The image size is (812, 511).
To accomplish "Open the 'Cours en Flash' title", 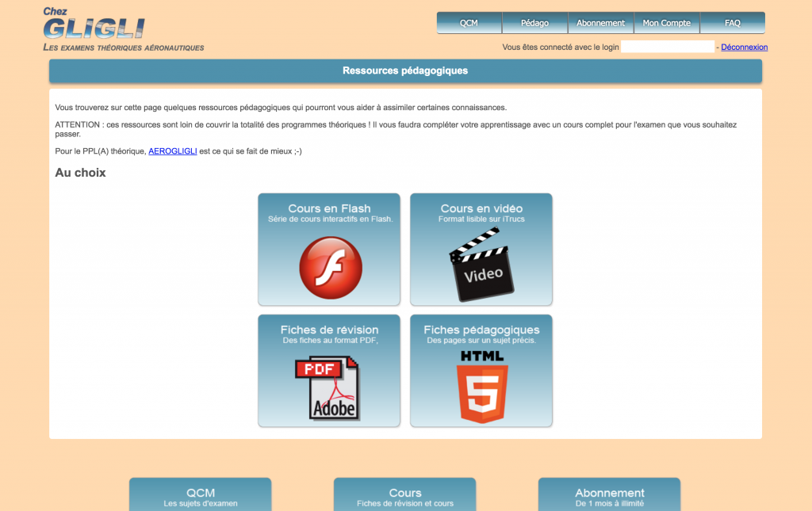I will (x=329, y=208).
